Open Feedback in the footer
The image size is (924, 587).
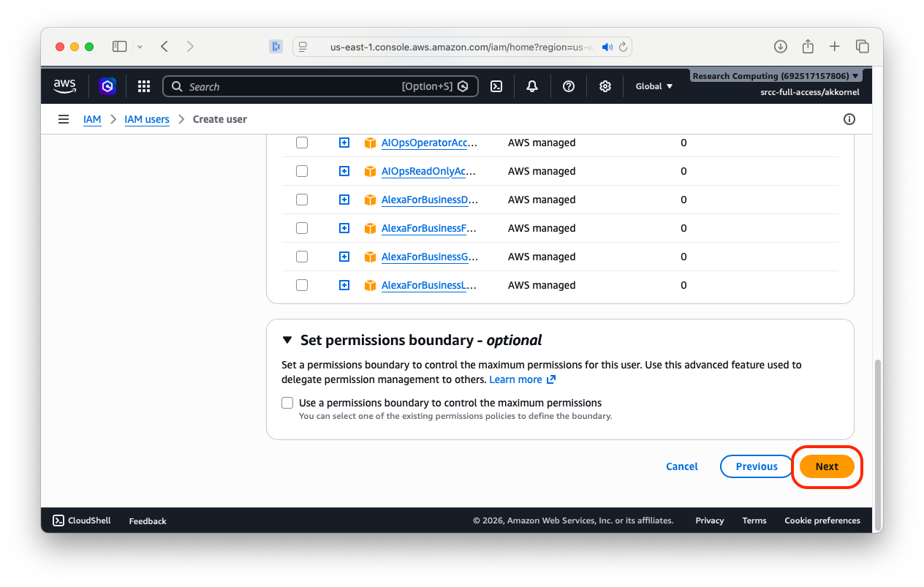pos(148,521)
